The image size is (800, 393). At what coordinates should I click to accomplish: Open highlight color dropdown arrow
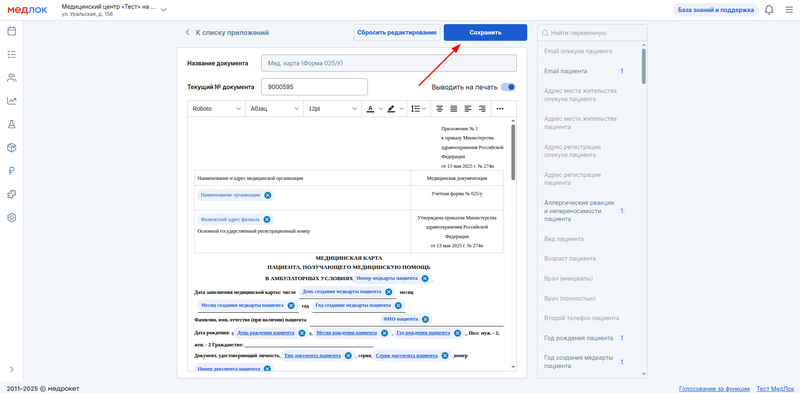(x=402, y=109)
